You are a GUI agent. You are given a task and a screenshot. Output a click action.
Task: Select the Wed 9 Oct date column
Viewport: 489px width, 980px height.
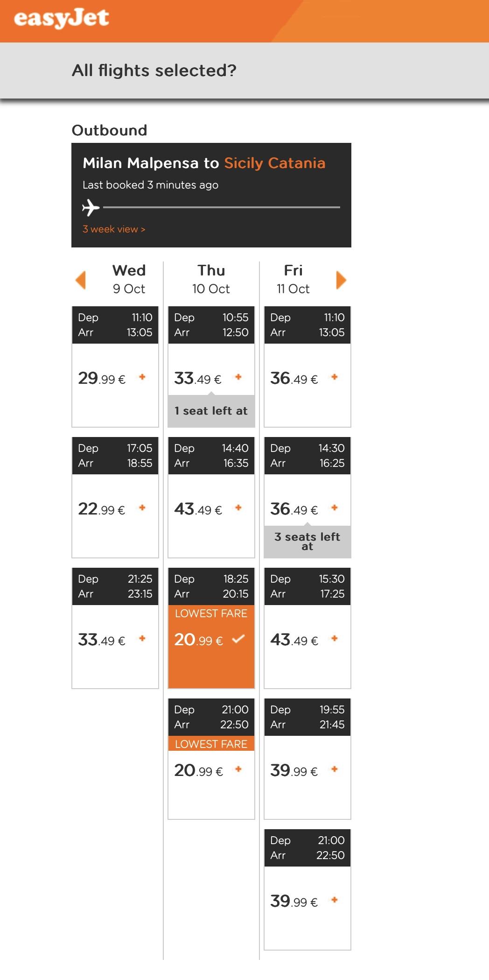coord(129,279)
